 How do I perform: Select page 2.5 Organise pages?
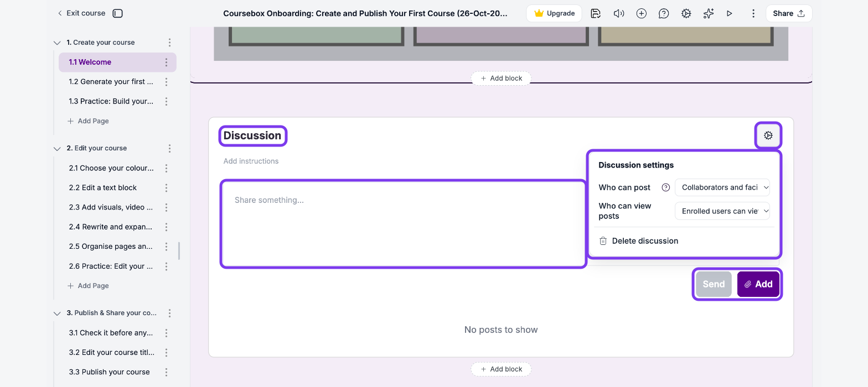point(111,247)
